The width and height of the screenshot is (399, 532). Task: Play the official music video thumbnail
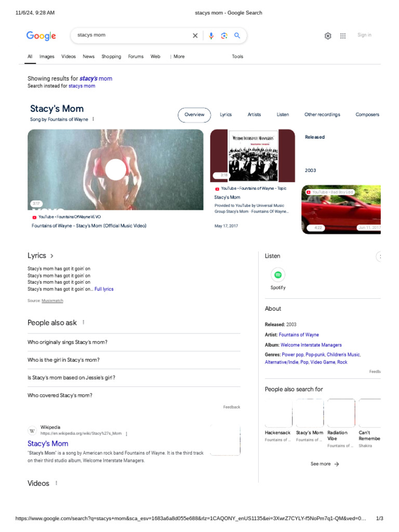(115, 170)
